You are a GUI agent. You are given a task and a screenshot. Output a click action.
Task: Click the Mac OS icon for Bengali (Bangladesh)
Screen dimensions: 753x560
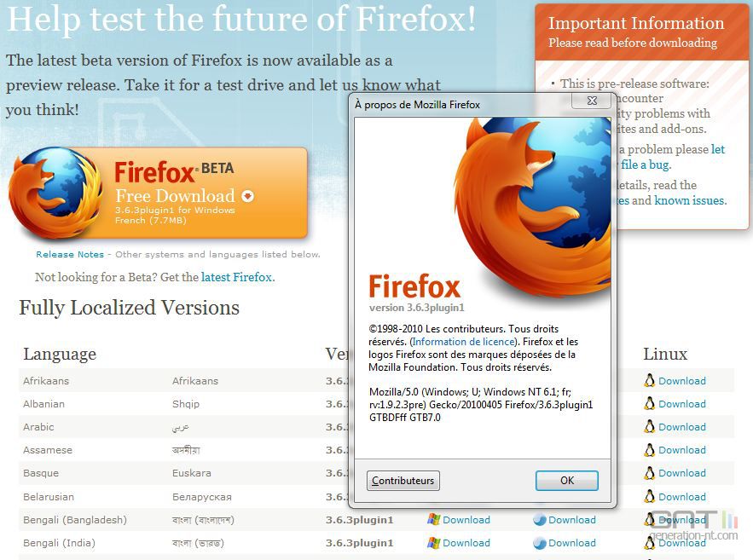pos(540,520)
